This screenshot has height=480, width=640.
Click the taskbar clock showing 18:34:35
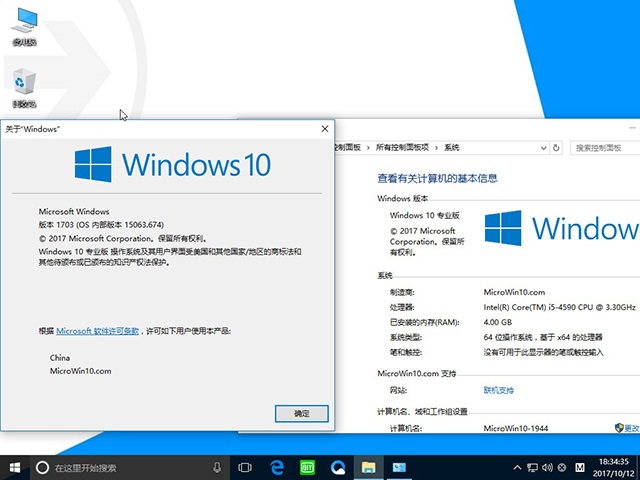pos(614,462)
